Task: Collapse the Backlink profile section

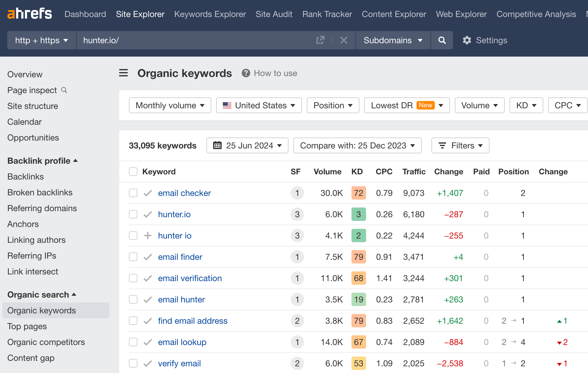Action: coord(43,161)
